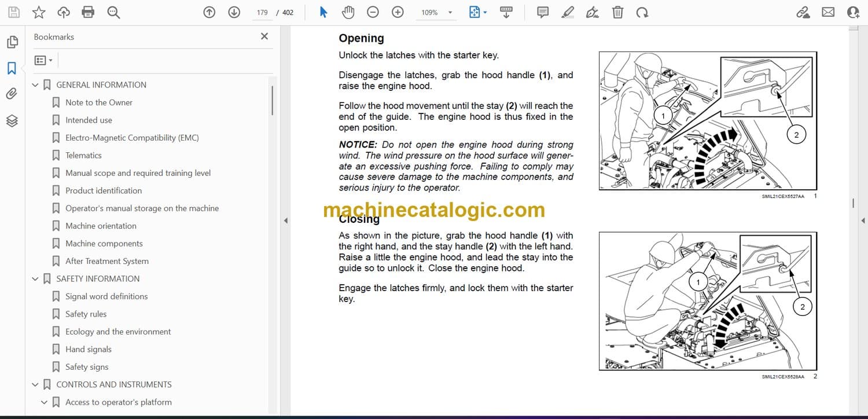Open CONTROLS AND INSTRUMENTS bookmark
The height and width of the screenshot is (419, 868).
coord(114,384)
